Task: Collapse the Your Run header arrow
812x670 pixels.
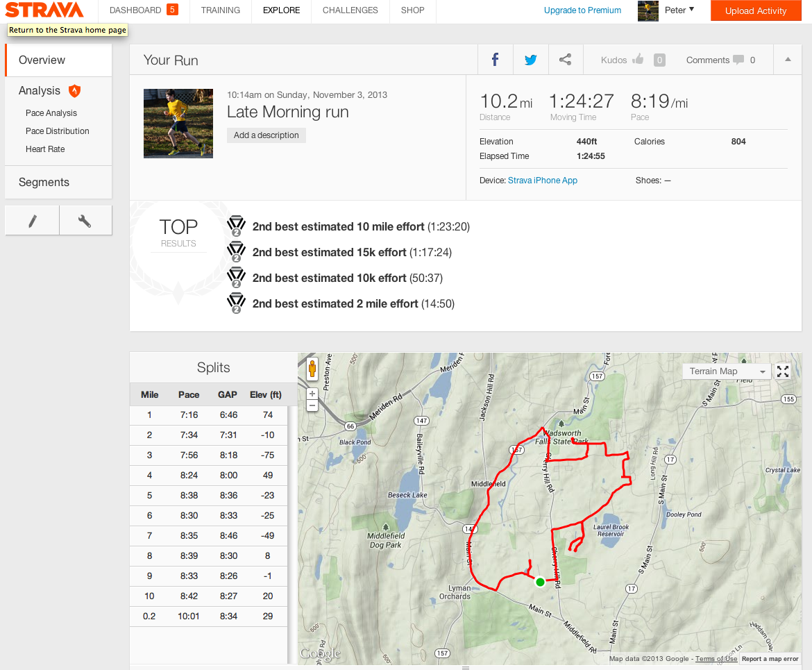Action: tap(788, 60)
